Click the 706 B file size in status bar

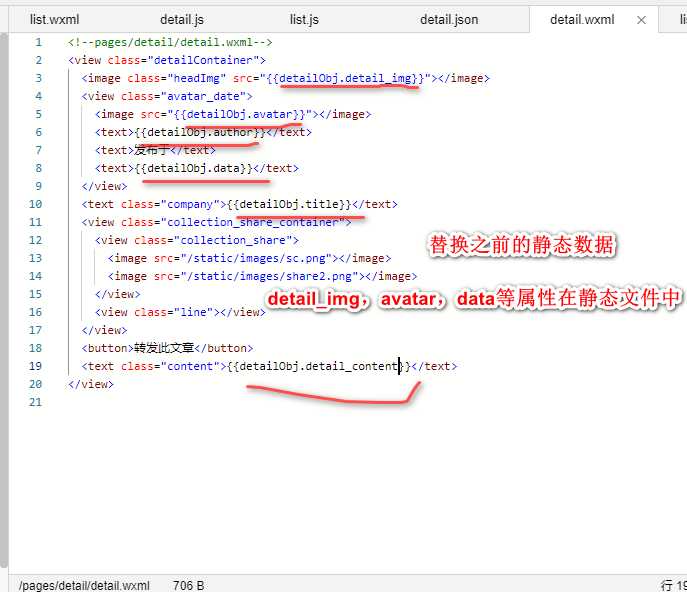point(188,585)
